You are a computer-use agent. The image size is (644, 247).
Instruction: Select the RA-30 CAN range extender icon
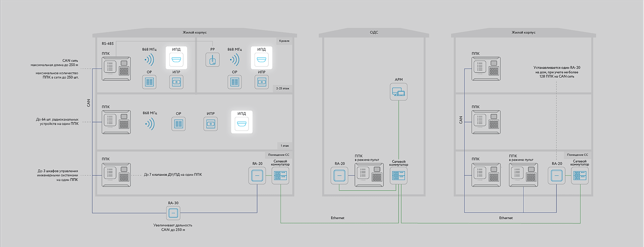tap(173, 213)
